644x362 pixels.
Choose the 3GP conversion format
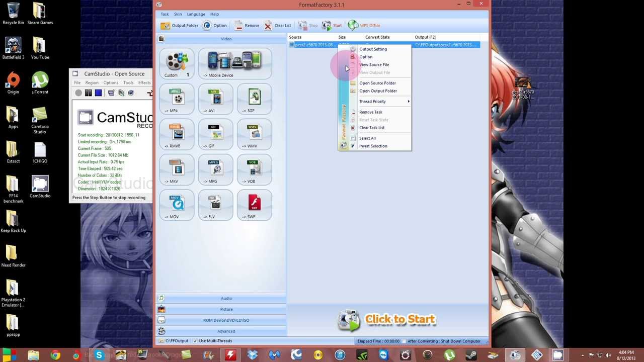[x=254, y=100]
